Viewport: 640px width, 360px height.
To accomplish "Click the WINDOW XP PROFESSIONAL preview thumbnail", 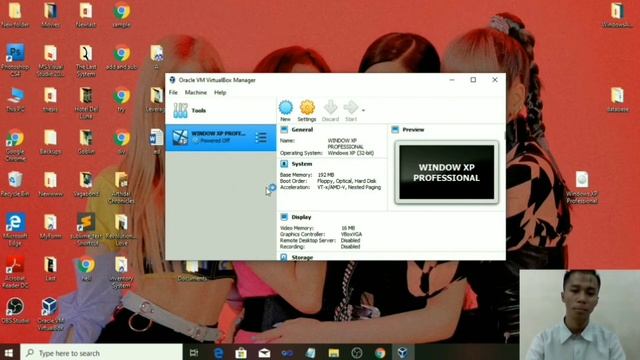I will tap(447, 172).
